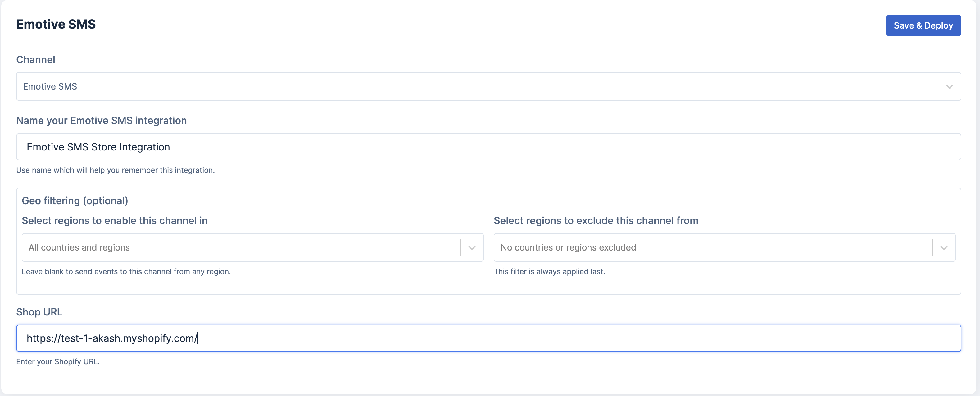Image resolution: width=980 pixels, height=396 pixels.
Task: Click the 'Emotive SMS' page title
Action: pyautogui.click(x=56, y=24)
